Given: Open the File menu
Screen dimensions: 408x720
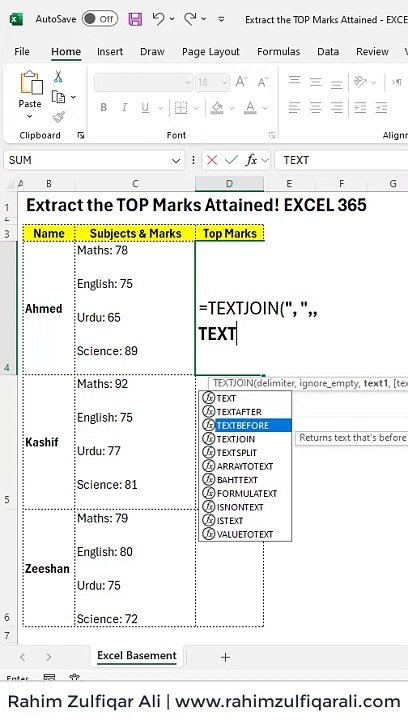Looking at the screenshot, I should coord(22,51).
